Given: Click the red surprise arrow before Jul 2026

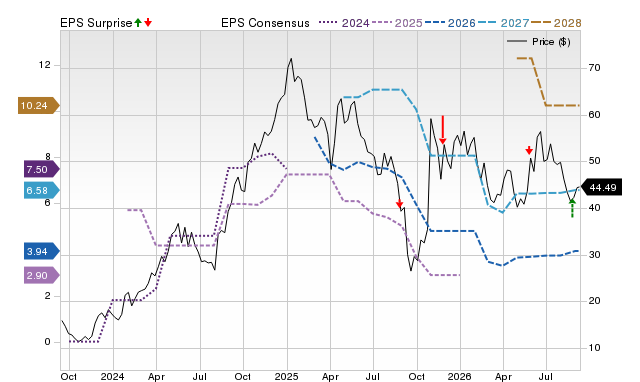Looking at the screenshot, I should point(529,150).
